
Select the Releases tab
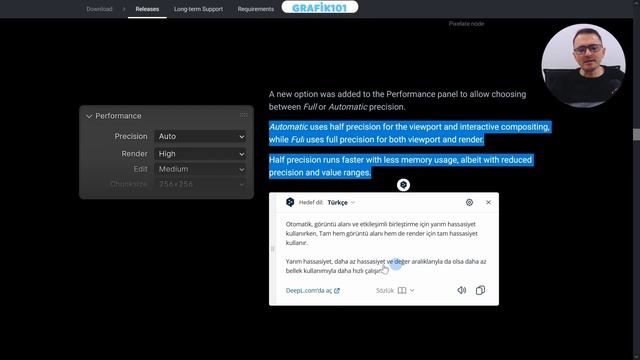pos(147,9)
